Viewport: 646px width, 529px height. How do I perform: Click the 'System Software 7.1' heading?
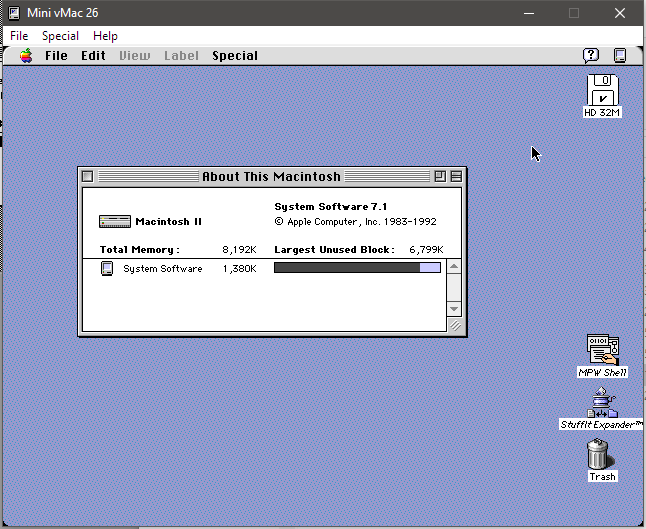pyautogui.click(x=330, y=206)
